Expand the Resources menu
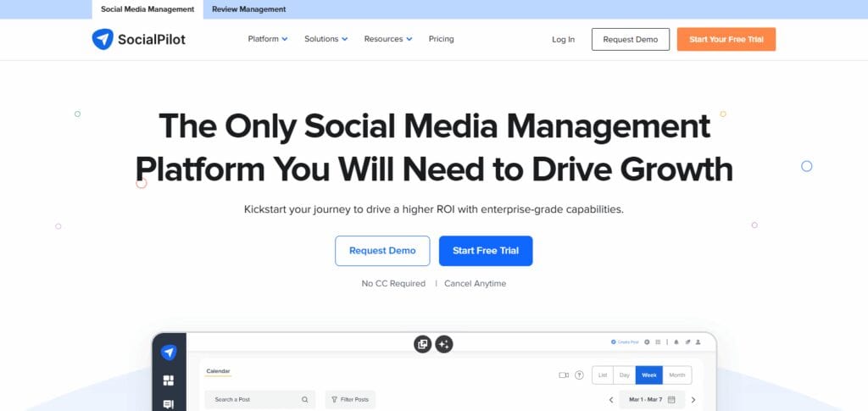The width and height of the screenshot is (868, 411). coord(388,39)
